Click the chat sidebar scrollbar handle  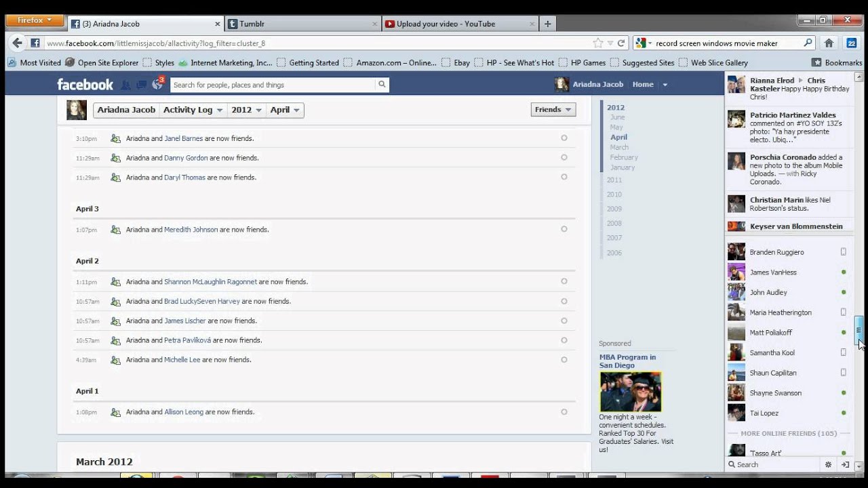click(x=859, y=331)
